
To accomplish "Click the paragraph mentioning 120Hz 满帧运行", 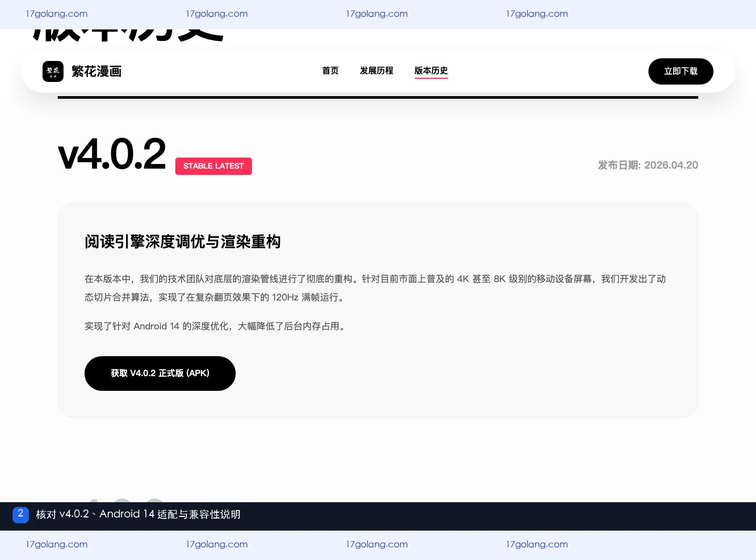I will [x=375, y=288].
